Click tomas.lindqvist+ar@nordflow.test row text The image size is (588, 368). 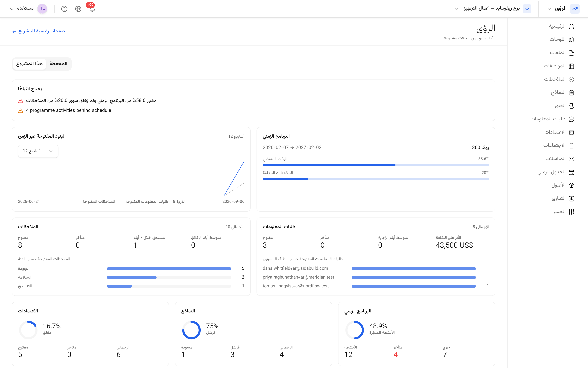295,286
